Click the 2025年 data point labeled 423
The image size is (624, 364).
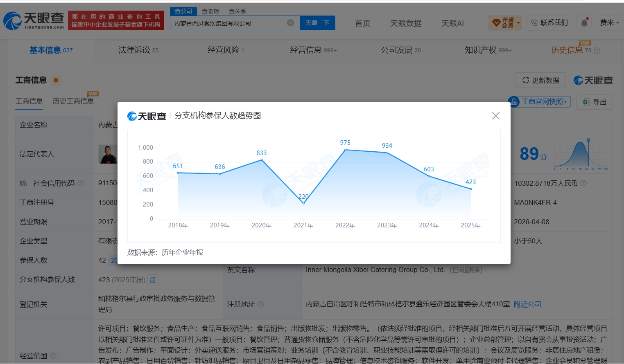pos(471,189)
